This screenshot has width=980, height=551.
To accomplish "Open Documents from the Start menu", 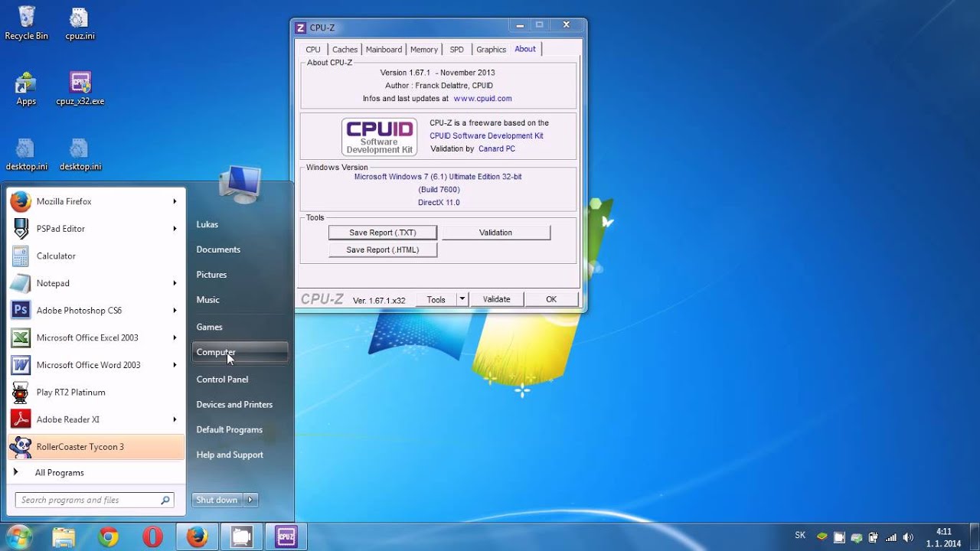I will [240, 249].
